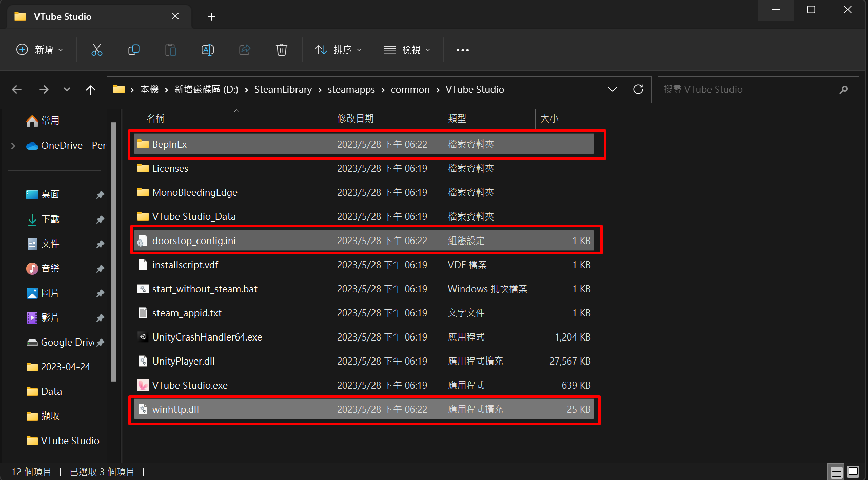Open Downloads (下載) in the sidebar
Screen dimensions: 868x480
pos(44,219)
